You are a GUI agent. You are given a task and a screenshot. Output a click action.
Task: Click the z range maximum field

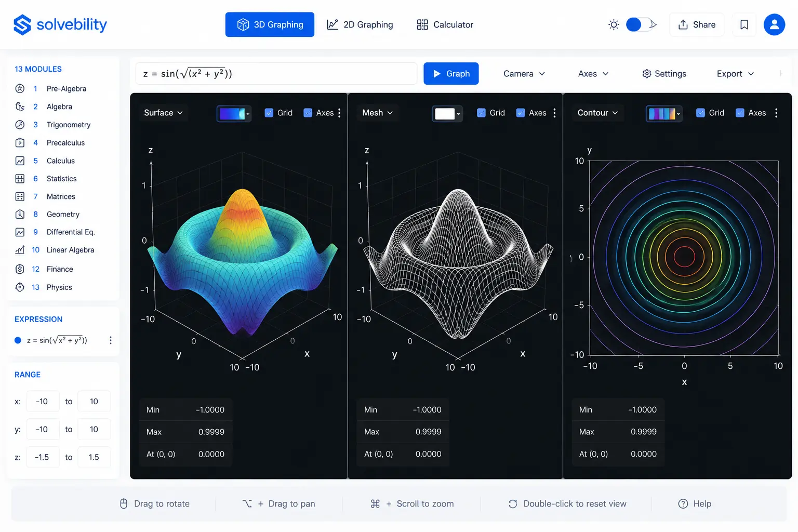pyautogui.click(x=94, y=457)
